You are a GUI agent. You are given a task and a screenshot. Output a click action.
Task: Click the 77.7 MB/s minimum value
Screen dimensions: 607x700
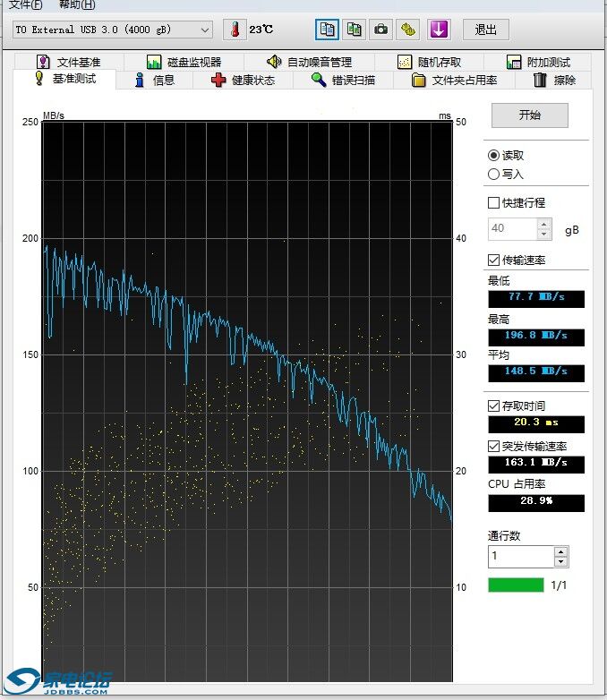[x=536, y=299]
